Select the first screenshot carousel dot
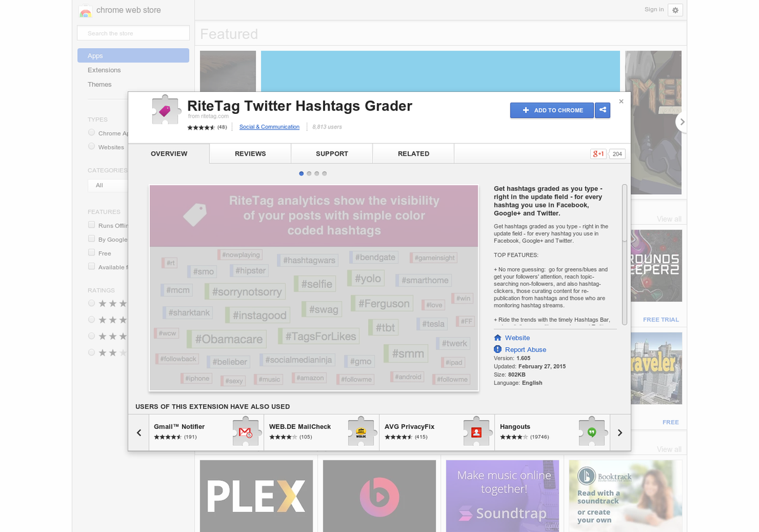Viewport: 759px width, 532px height. (x=302, y=173)
